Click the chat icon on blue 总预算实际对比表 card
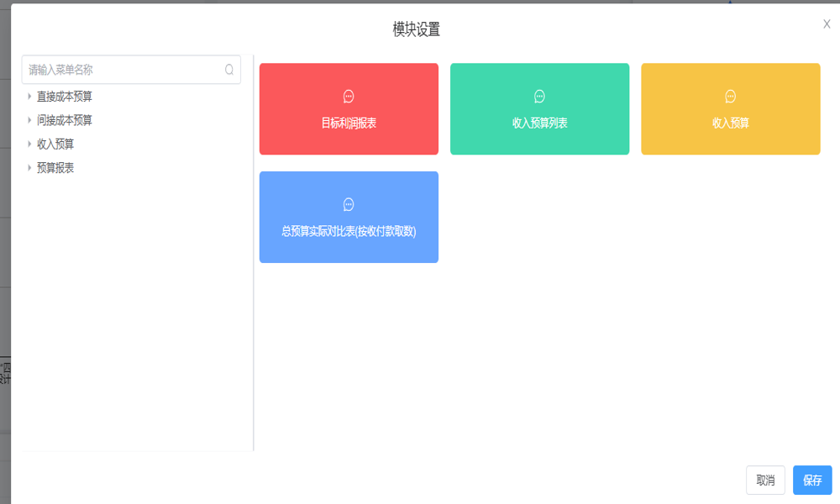This screenshot has height=504, width=840. [x=349, y=205]
